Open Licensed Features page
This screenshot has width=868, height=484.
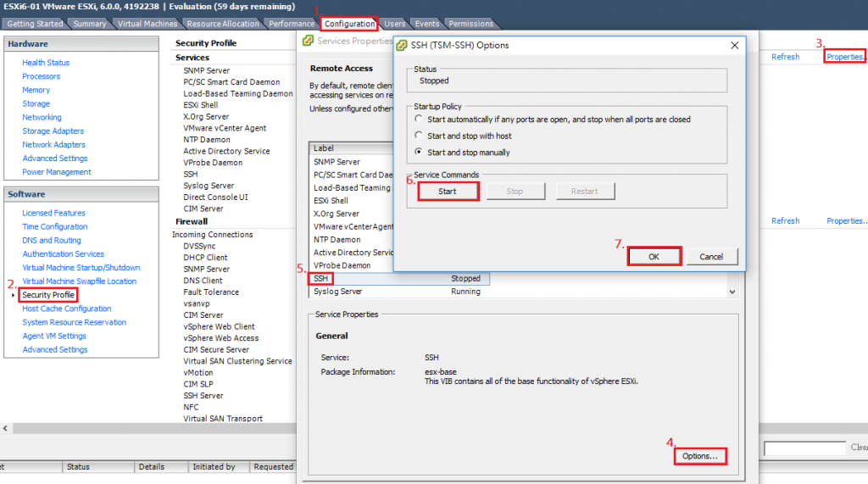coord(53,214)
